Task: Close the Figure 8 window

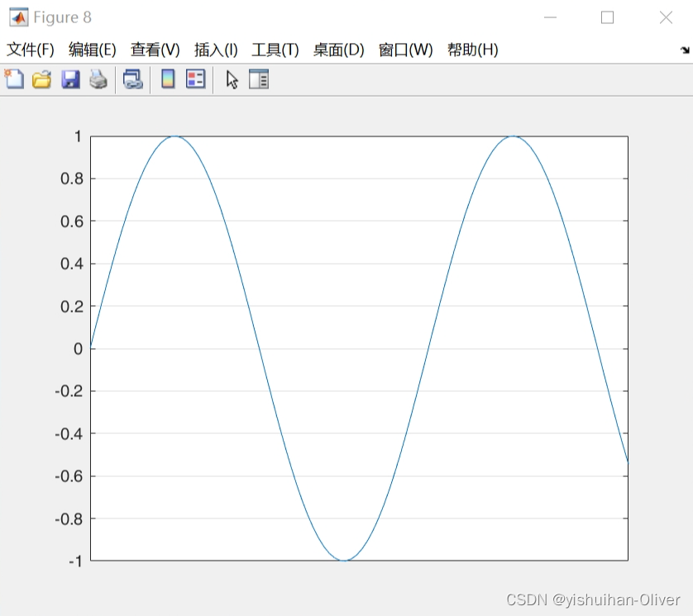Action: [x=666, y=17]
